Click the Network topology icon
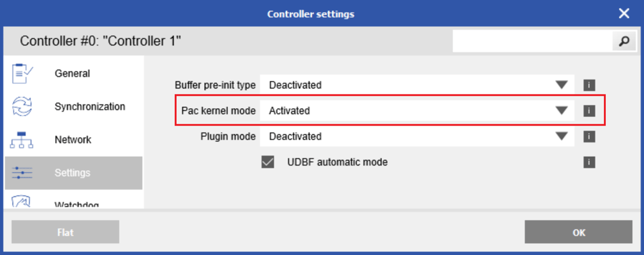Image resolution: width=644 pixels, height=255 pixels. pyautogui.click(x=22, y=140)
